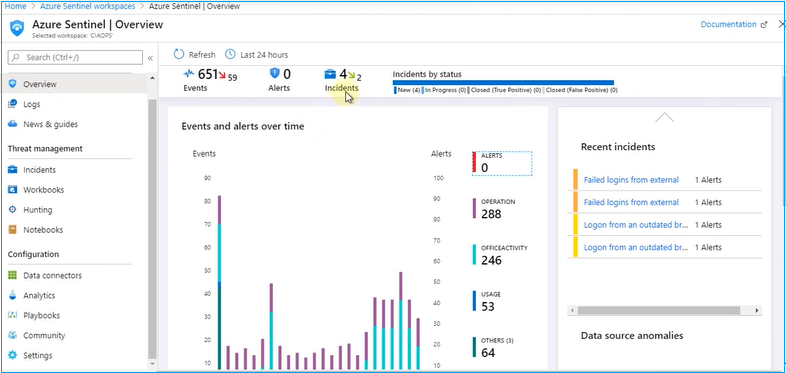Collapse the sidebar with double chevron
786x373 pixels.
(150, 58)
